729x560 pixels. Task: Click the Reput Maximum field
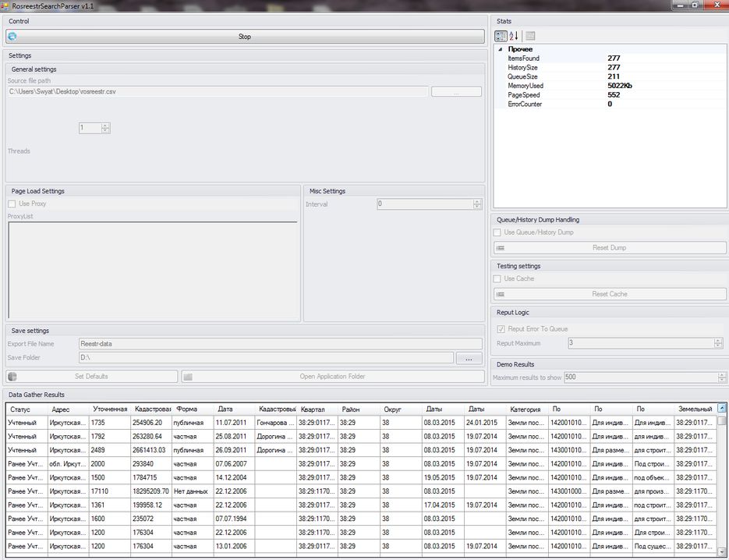coord(641,343)
